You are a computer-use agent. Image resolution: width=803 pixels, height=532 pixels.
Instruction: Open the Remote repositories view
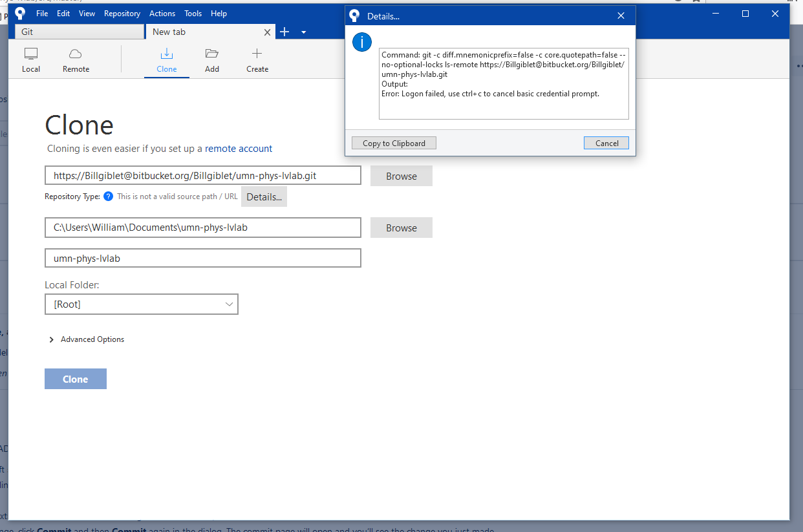76,60
